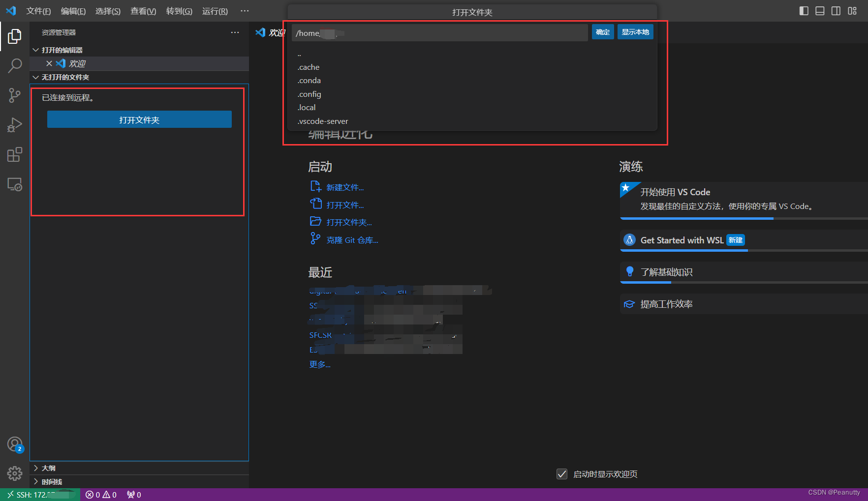The width and height of the screenshot is (868, 501).
Task: Click the 新建文件... link
Action: 345,187
